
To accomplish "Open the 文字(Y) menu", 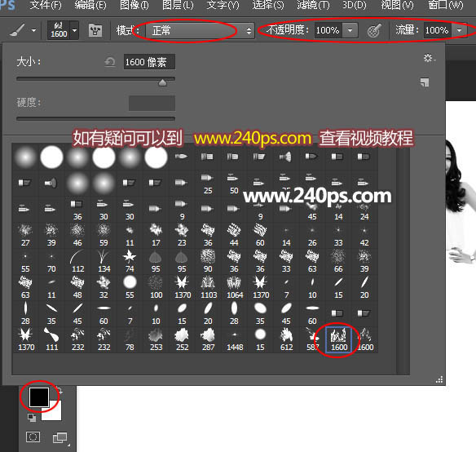I will (223, 5).
